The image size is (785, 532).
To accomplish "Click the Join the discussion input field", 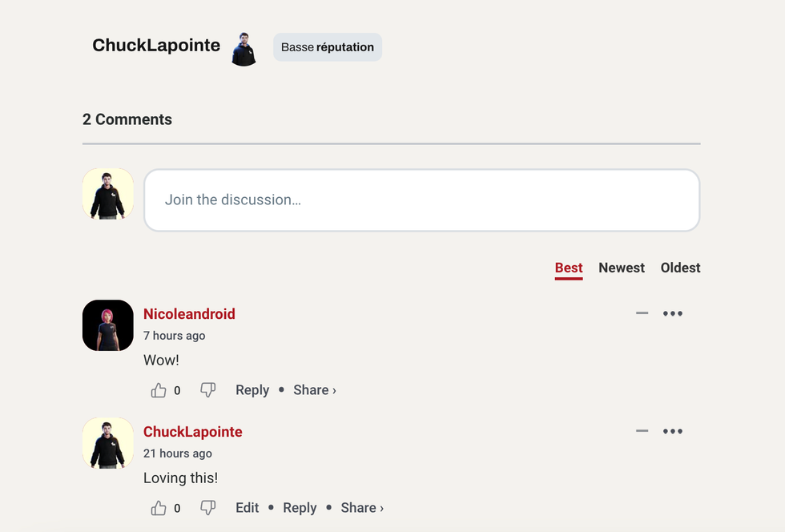I will pos(421,199).
